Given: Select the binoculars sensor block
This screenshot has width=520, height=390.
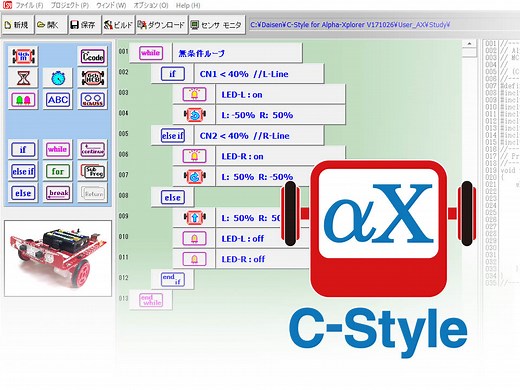Looking at the screenshot, I should pyautogui.click(x=92, y=100).
